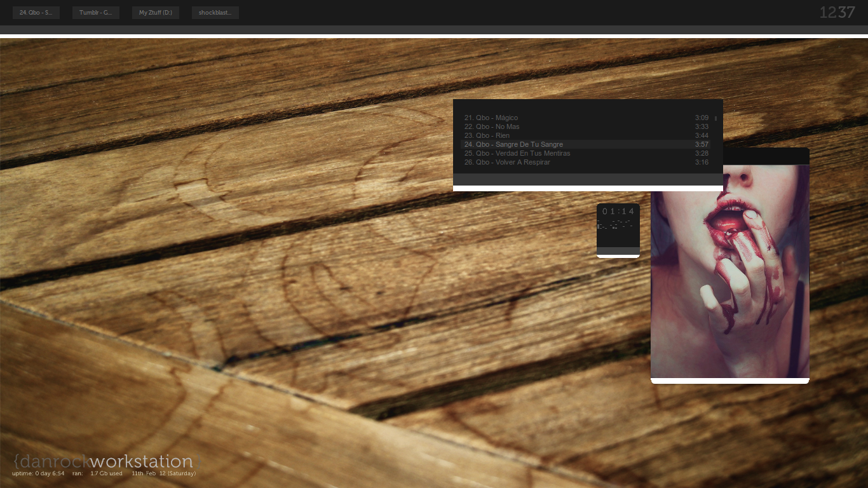Activate the "shockblast..." taskbar window
Screen dimensions: 868x488
[215, 13]
